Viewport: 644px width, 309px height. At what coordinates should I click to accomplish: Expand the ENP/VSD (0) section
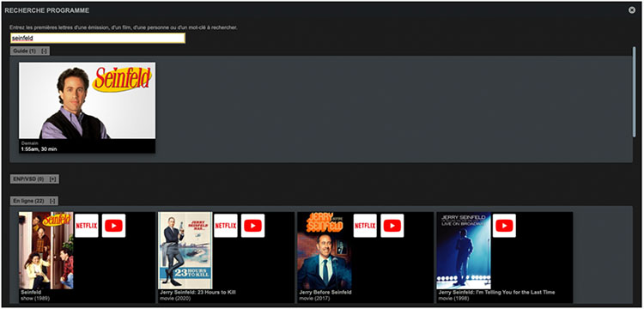tap(52, 179)
